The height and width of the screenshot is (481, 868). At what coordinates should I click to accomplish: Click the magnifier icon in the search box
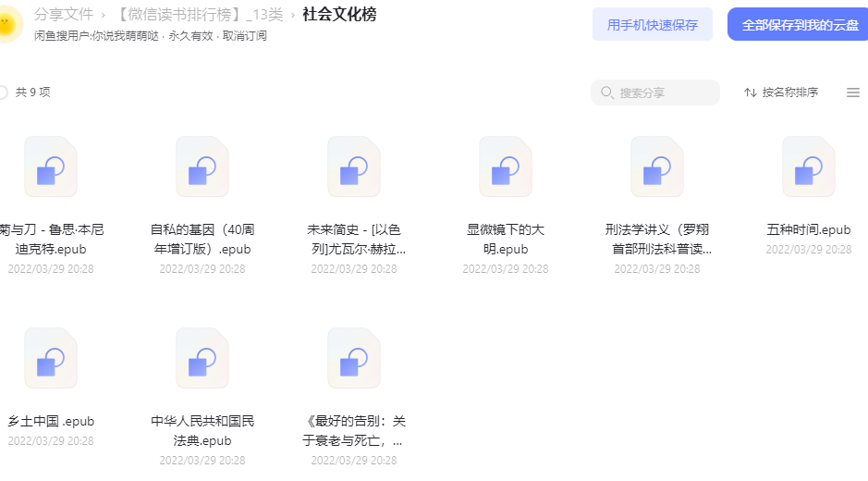[607, 92]
